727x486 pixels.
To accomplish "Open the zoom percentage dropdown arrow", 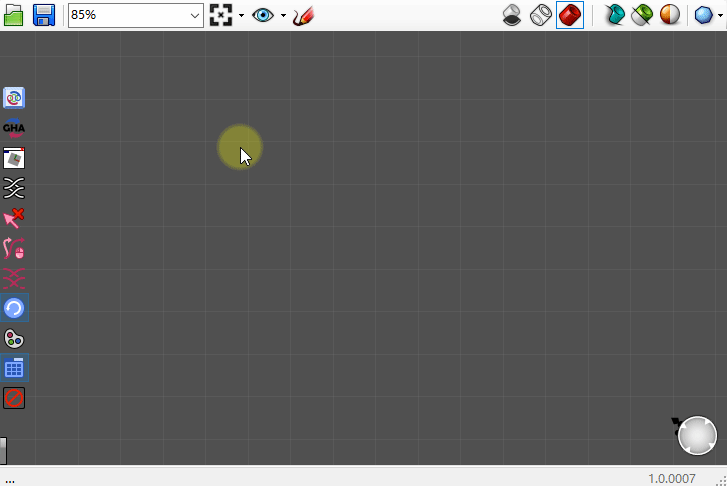I will coord(195,15).
